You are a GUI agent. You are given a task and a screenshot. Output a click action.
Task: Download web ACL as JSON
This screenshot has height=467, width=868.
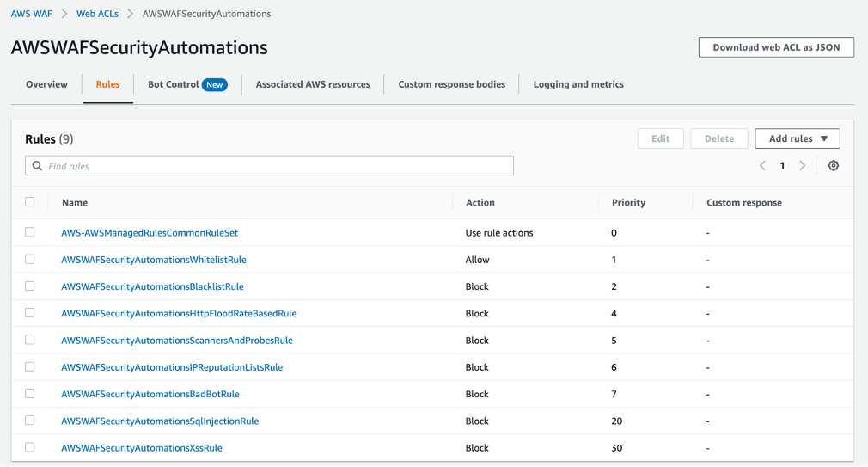pyautogui.click(x=776, y=47)
